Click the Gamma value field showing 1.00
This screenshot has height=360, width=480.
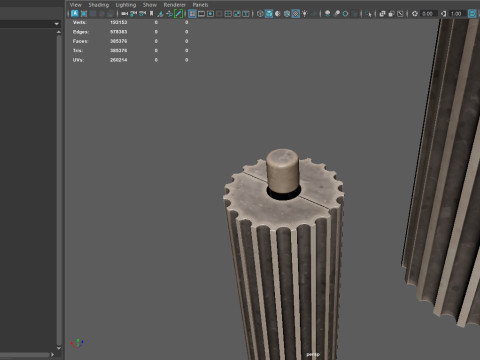click(457, 13)
